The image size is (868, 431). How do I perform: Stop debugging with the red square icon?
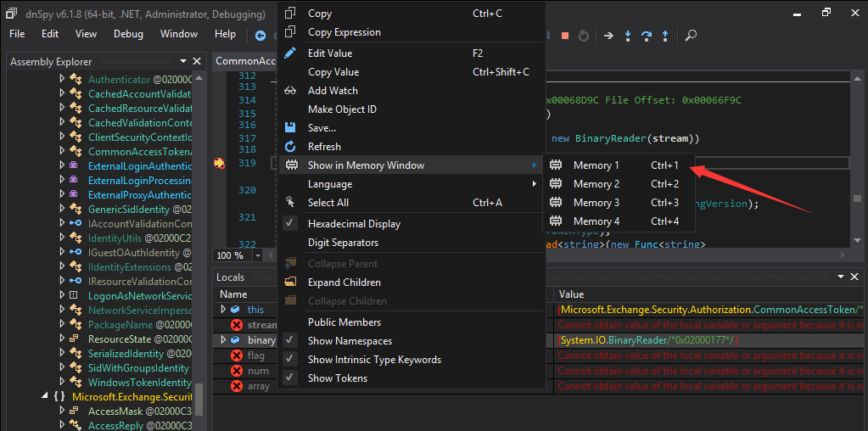tap(565, 36)
